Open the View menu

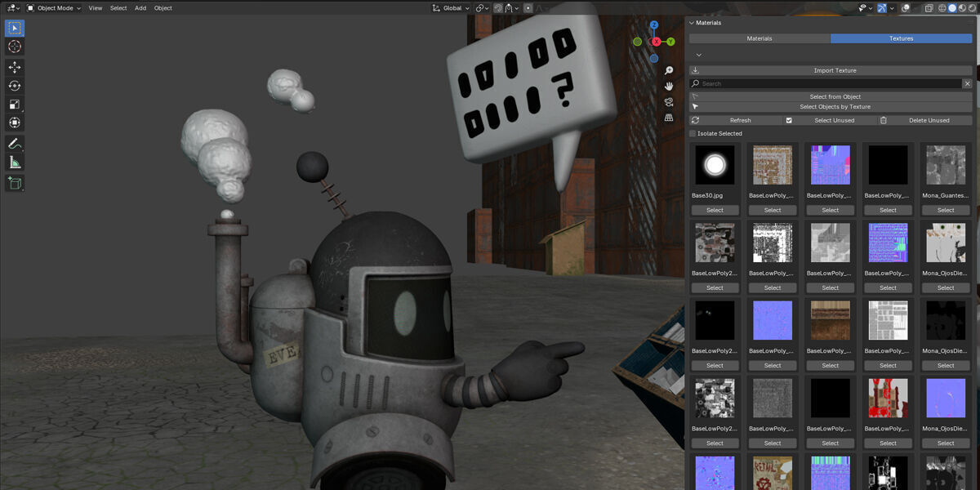pos(96,7)
